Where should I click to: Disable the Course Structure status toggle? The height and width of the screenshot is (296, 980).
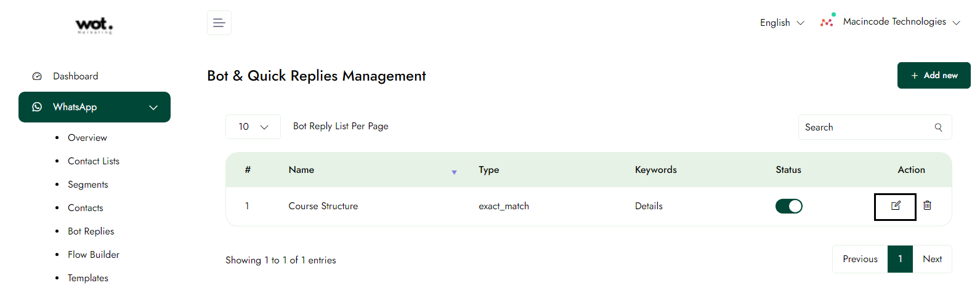[x=788, y=206]
